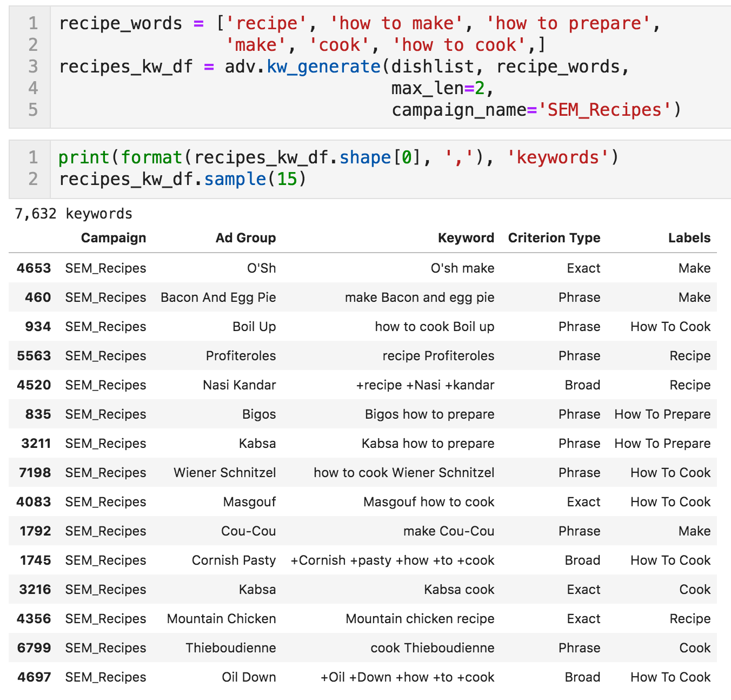Click the '7,632 keywords' output text
Screen dimensions: 731x700
(74, 214)
